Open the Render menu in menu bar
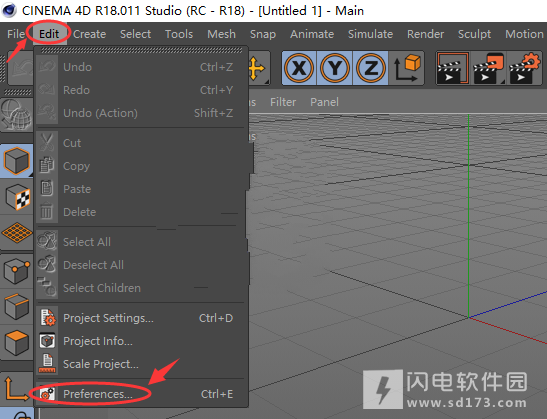This screenshot has width=547, height=419. click(425, 34)
